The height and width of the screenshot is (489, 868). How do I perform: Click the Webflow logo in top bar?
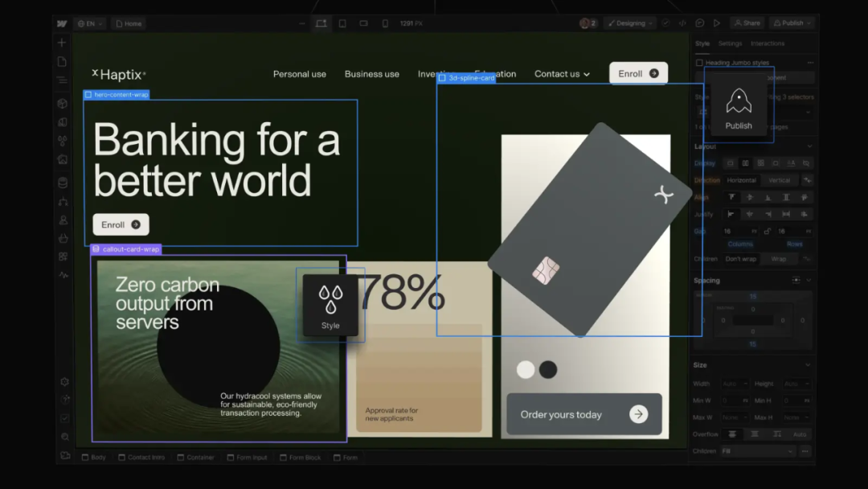click(62, 23)
